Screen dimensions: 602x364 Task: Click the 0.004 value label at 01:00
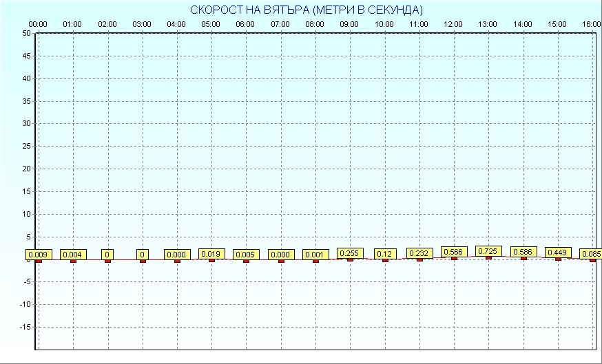(73, 255)
